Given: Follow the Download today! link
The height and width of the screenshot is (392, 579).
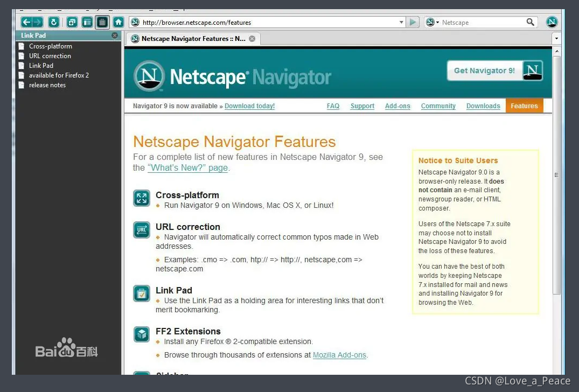Looking at the screenshot, I should (249, 106).
